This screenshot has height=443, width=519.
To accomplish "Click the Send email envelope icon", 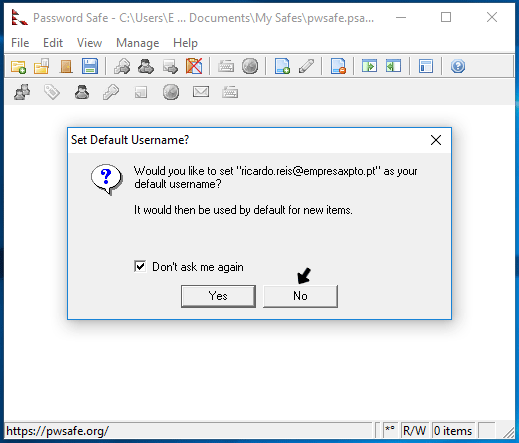I will coord(201,92).
